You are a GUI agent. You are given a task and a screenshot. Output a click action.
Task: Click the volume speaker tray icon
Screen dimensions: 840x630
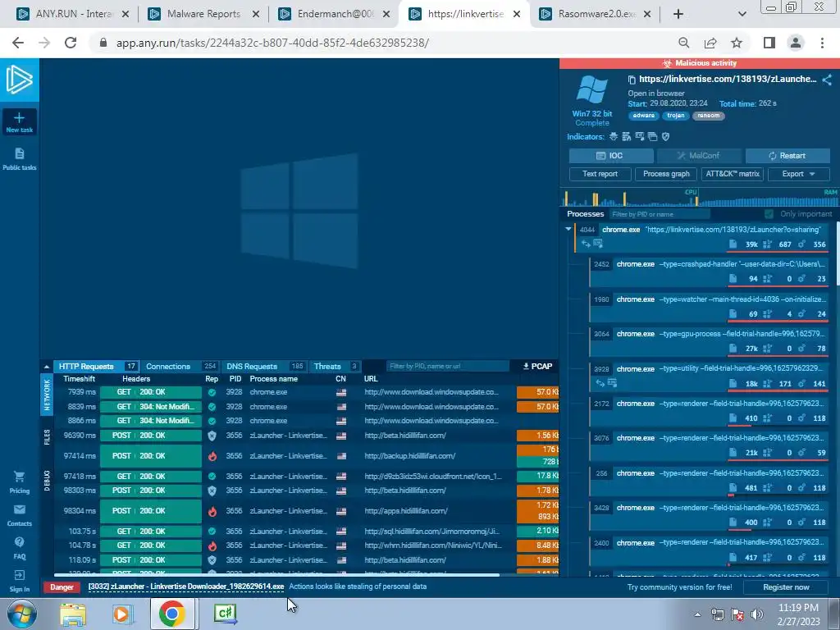pos(757,614)
